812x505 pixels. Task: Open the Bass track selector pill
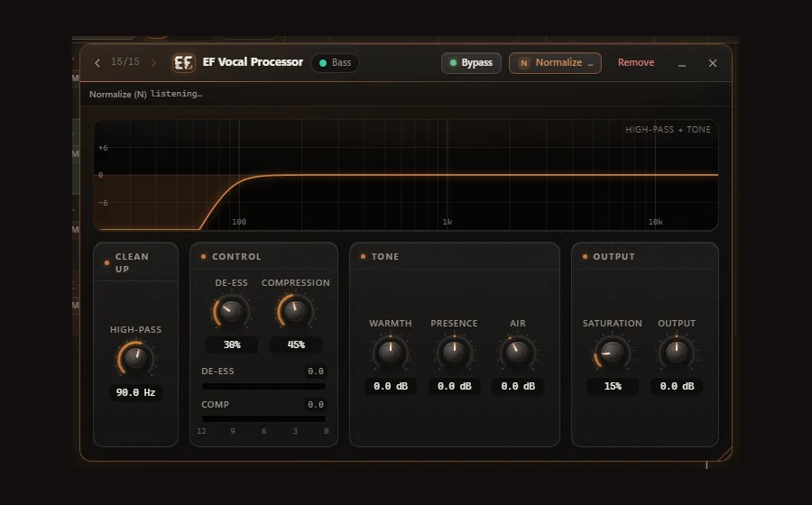point(335,62)
